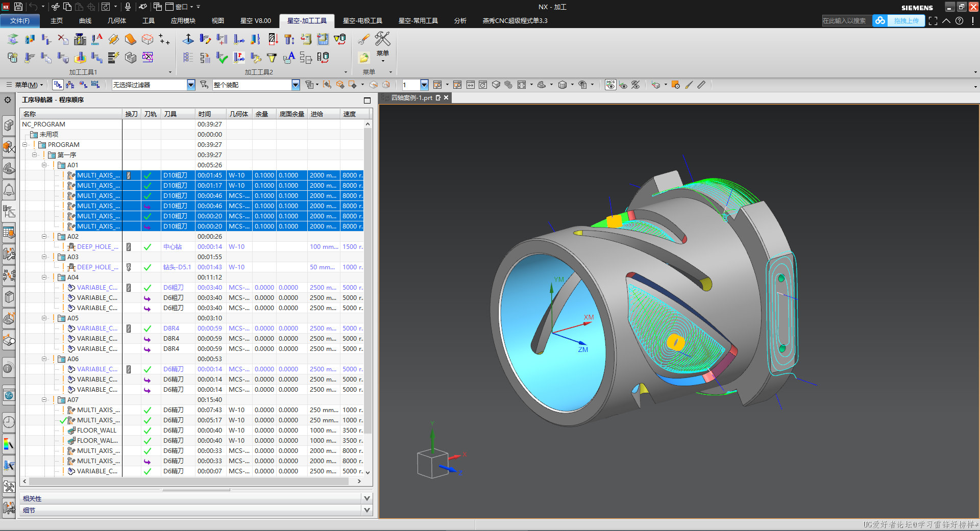Click the cloud icon next to 拖拽上传
Screen dimensions: 980x531
click(x=880, y=20)
